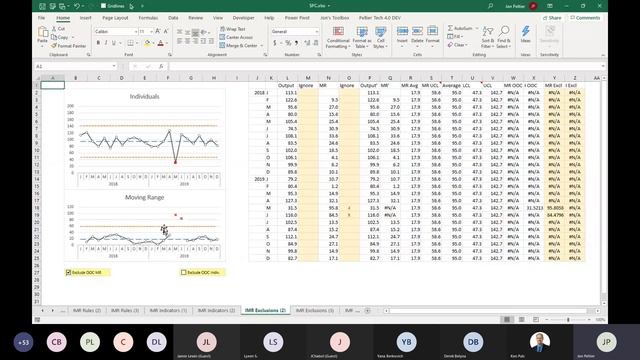The image size is (640, 360).
Task: Click the Borders icon
Action: [130, 43]
